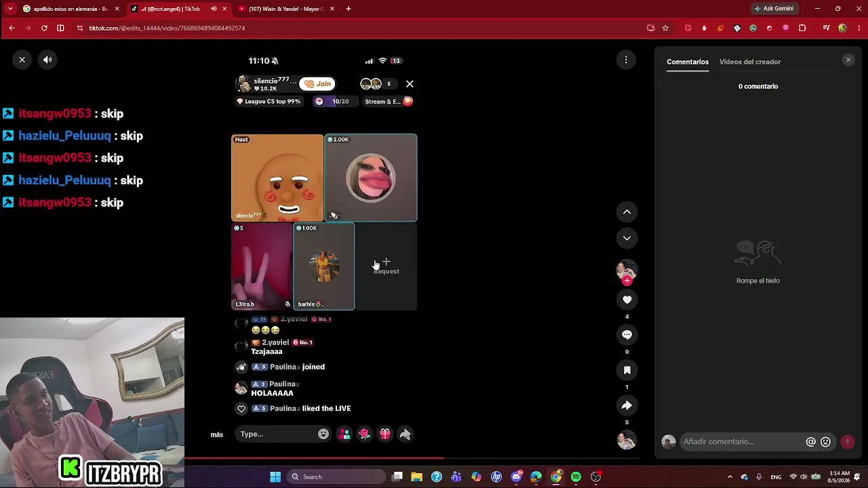Insert a mention with the @ icon
Image resolution: width=868 pixels, height=488 pixels.
click(x=810, y=442)
